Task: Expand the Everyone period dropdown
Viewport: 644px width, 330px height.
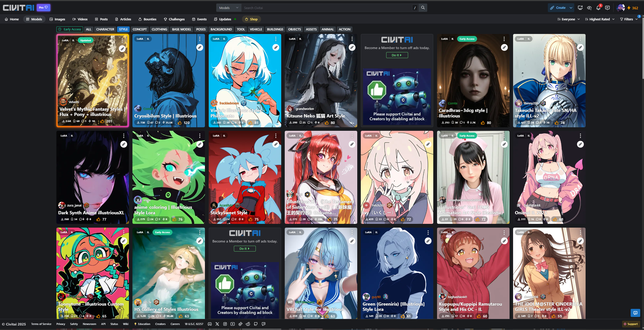Action: pyautogui.click(x=568, y=19)
